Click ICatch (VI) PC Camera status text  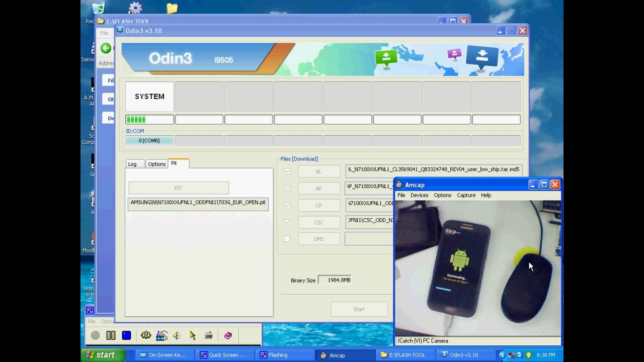tap(423, 341)
